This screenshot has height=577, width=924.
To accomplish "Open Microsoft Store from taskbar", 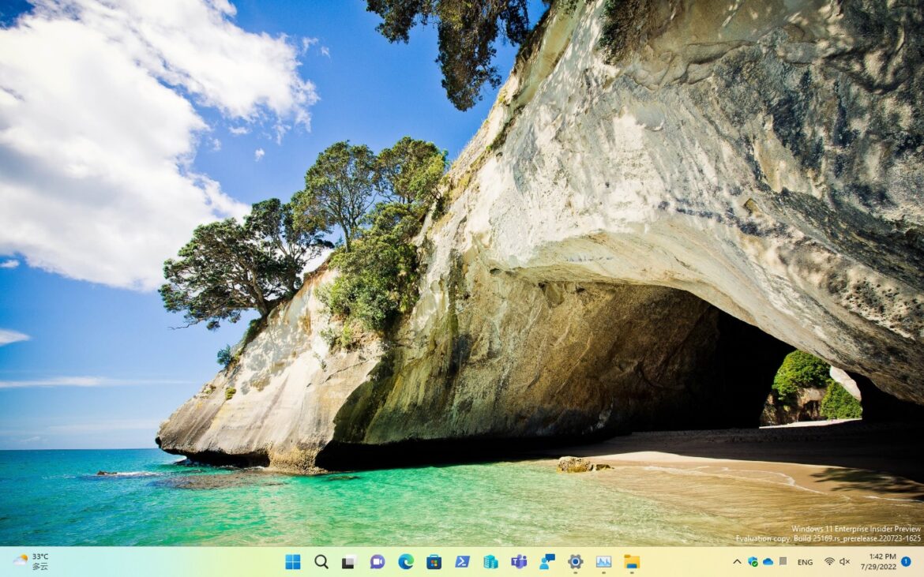I will 434,561.
